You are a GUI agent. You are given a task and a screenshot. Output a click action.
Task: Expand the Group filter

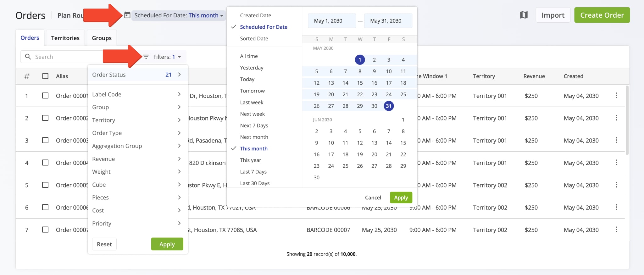point(138,107)
